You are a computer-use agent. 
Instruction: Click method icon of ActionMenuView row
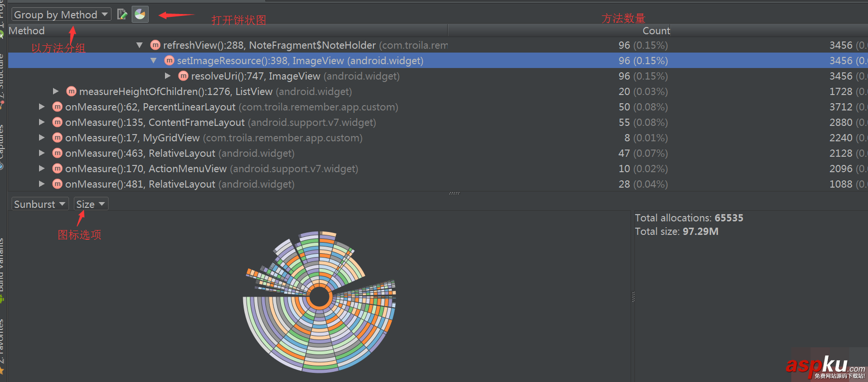pyautogui.click(x=57, y=168)
